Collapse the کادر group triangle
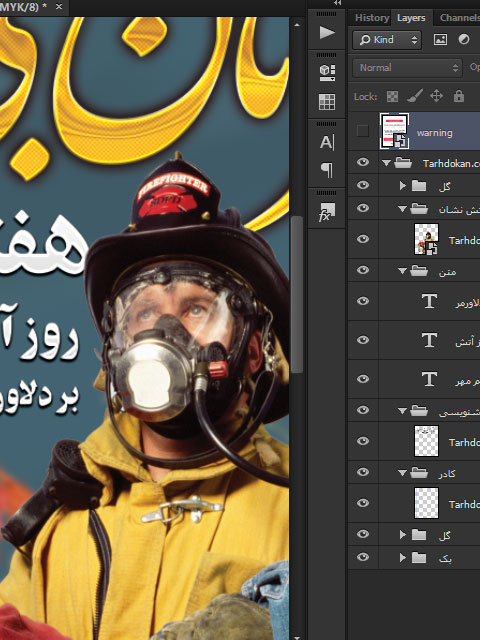This screenshot has height=640, width=480. tap(402, 473)
